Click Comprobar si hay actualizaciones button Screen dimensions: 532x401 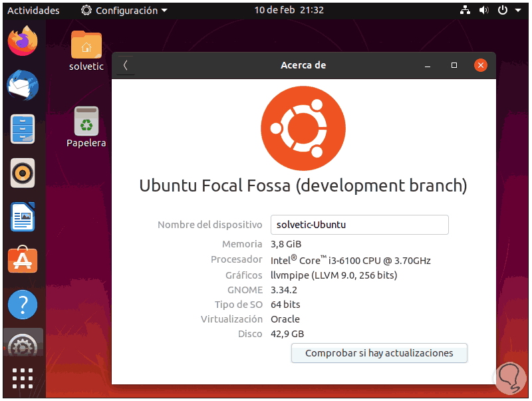point(379,353)
